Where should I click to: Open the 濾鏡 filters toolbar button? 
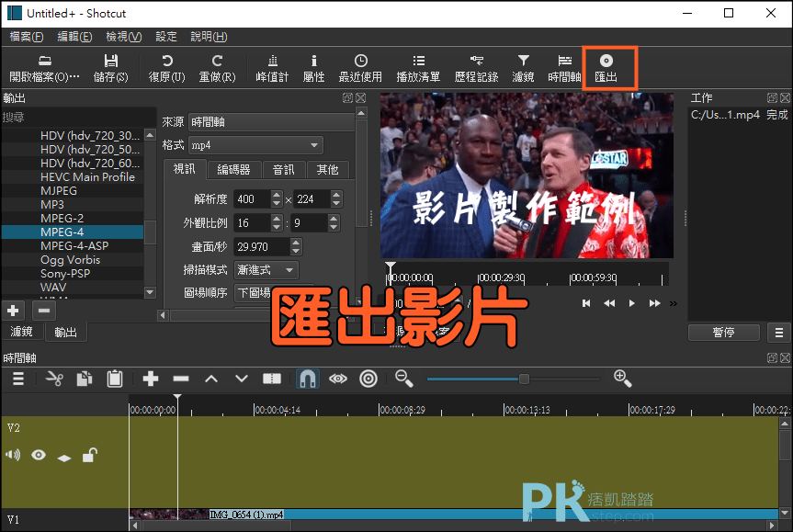pos(523,68)
